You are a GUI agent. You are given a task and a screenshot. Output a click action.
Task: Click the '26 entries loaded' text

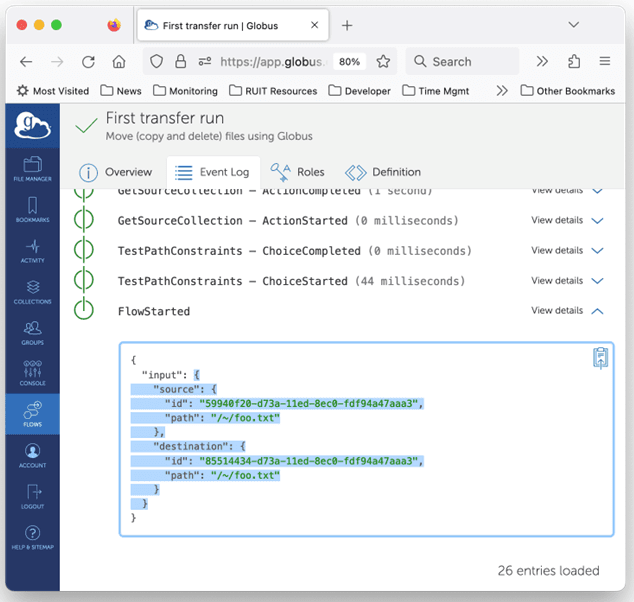pyautogui.click(x=548, y=570)
